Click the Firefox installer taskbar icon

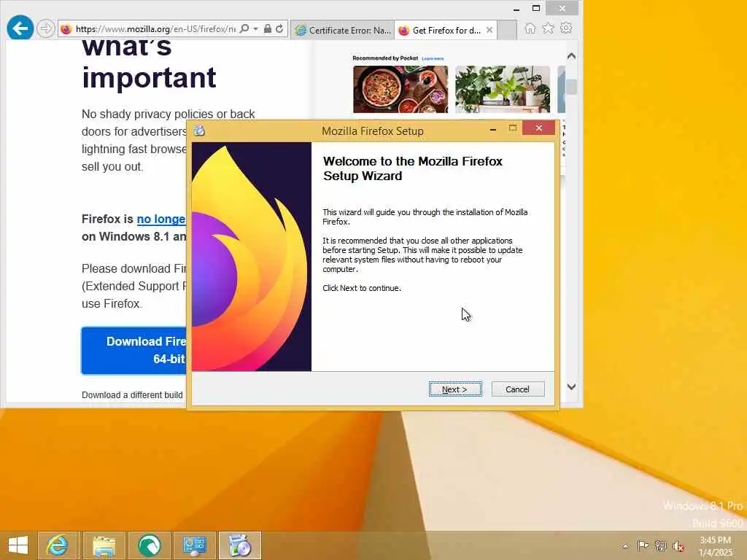(x=239, y=545)
